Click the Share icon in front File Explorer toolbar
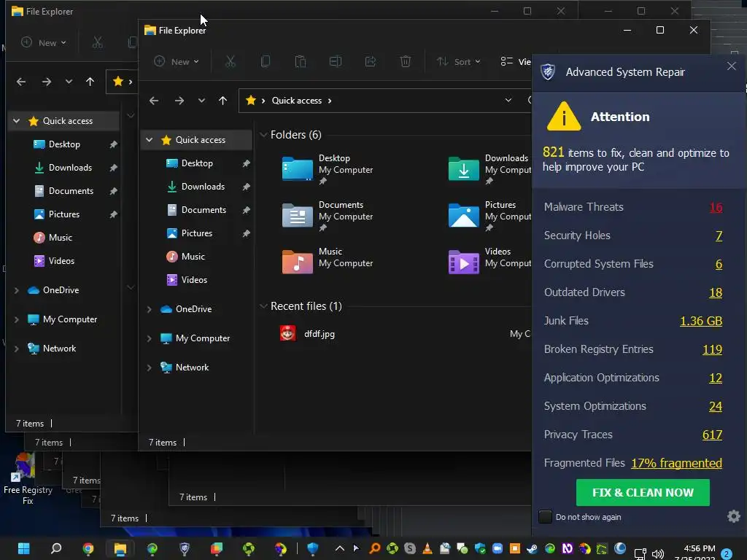 370,61
